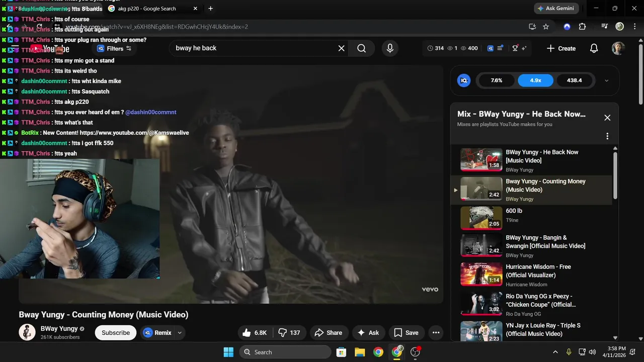Click the small vidIQ square logo in header stats
644x362 pixels.
491,48
